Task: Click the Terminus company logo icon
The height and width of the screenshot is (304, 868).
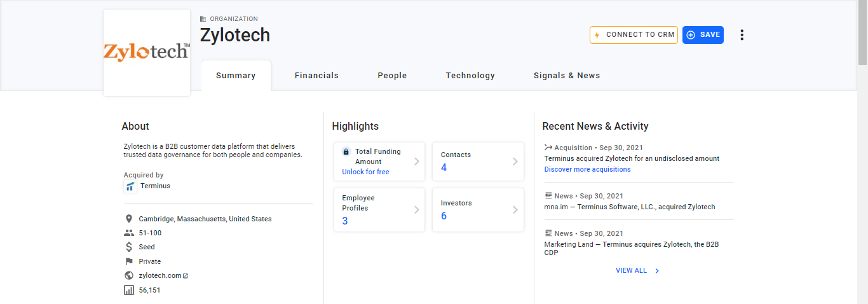Action: [130, 186]
